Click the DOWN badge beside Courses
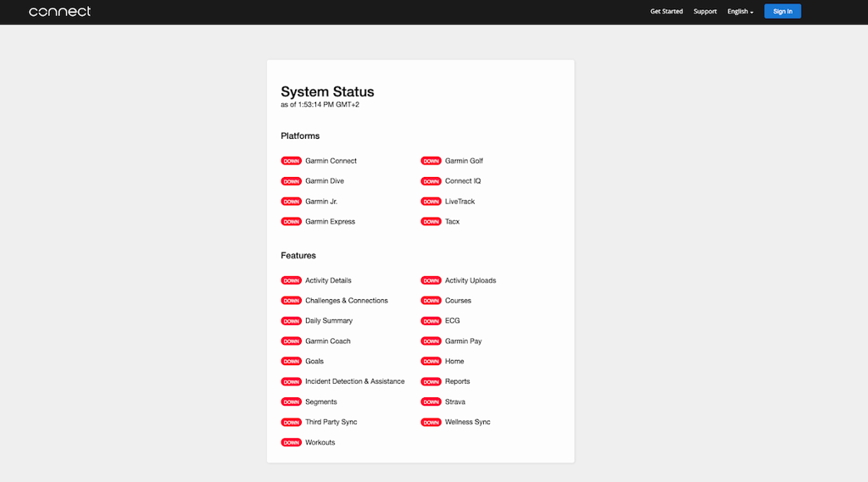 [431, 301]
